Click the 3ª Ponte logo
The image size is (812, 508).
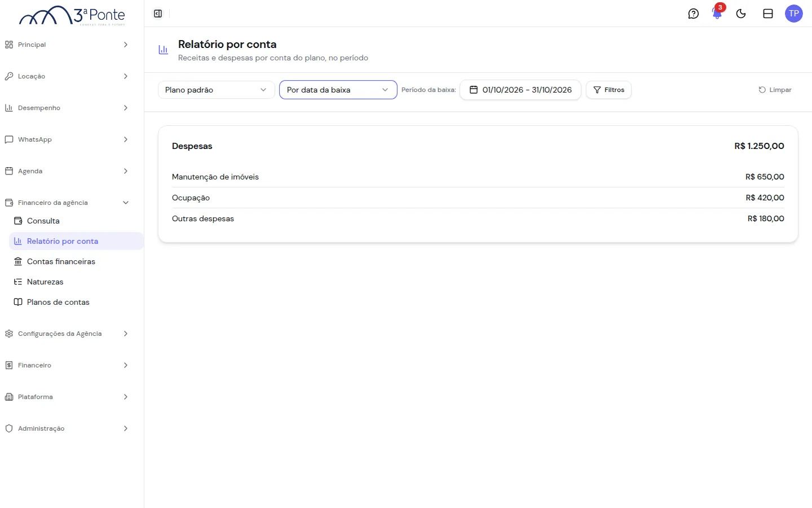tap(72, 16)
